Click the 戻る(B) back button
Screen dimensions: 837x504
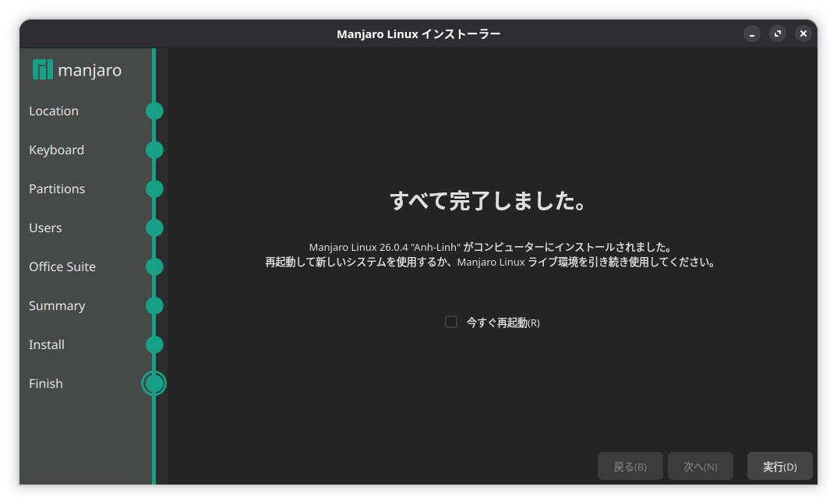point(630,466)
